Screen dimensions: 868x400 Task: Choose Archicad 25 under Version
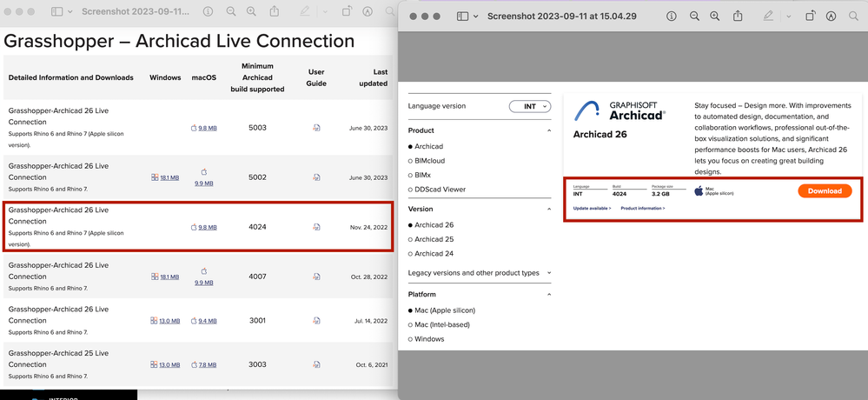[x=431, y=239]
